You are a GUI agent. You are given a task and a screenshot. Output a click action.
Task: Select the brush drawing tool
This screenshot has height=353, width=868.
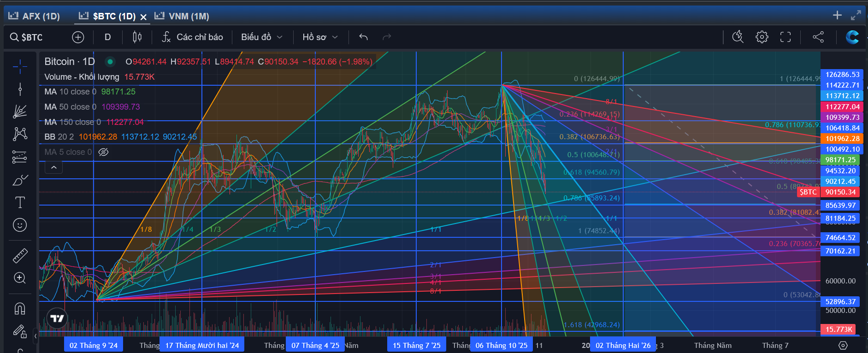pyautogui.click(x=20, y=180)
